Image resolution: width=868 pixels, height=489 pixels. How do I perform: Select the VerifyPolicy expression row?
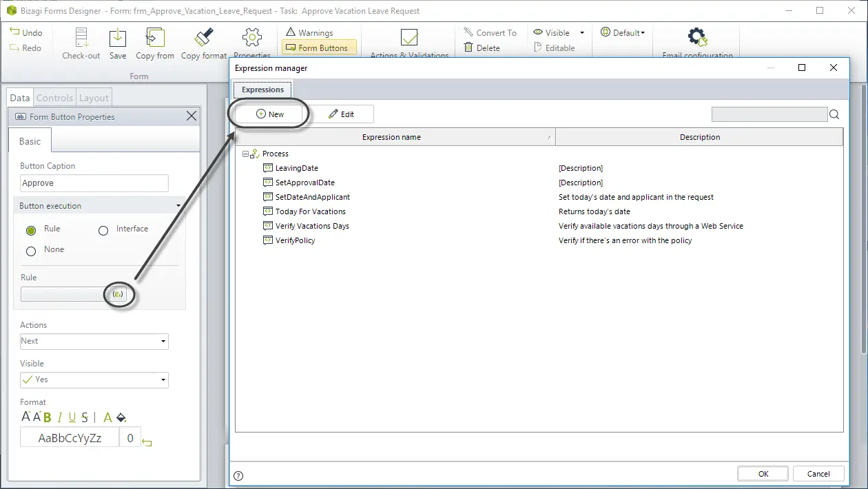tap(539, 240)
